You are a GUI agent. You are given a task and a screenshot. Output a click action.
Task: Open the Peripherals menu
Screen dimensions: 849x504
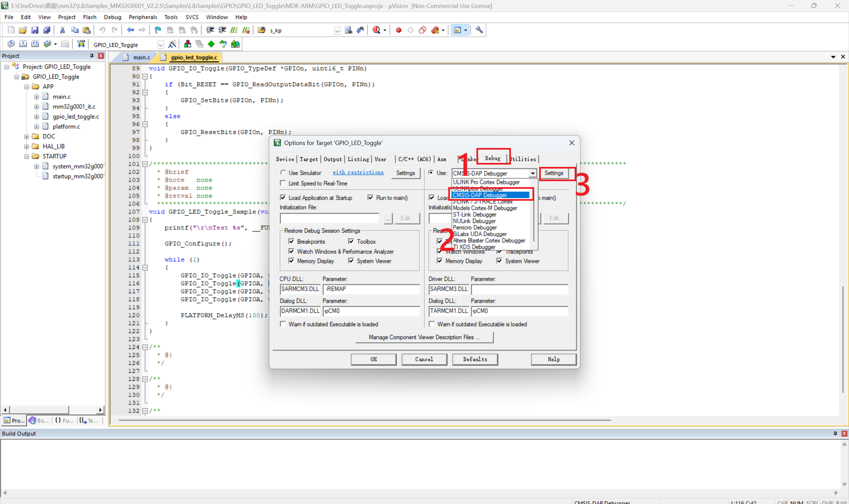143,17
